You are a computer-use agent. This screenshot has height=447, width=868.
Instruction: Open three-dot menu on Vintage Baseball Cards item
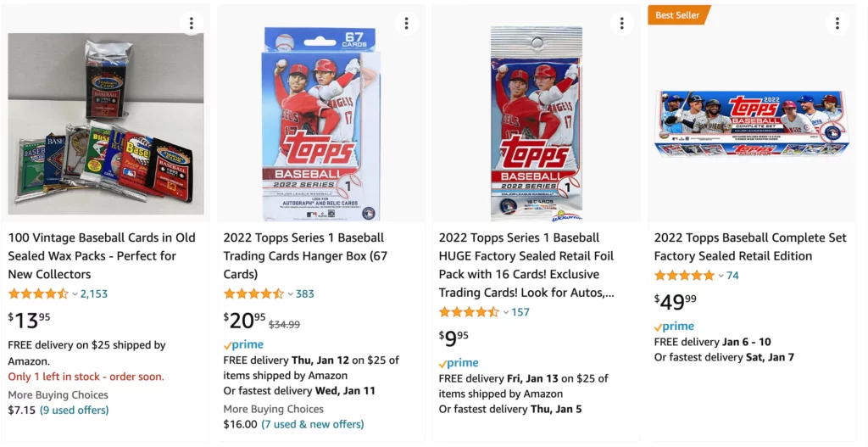pos(192,23)
